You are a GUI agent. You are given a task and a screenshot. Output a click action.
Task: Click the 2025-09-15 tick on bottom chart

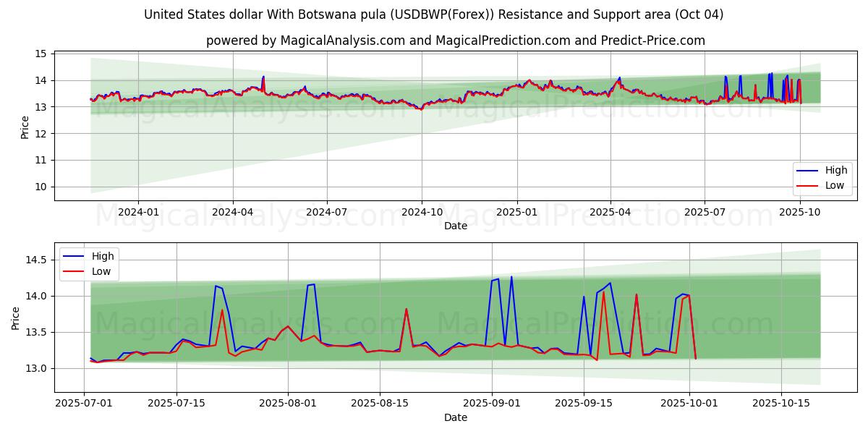tap(584, 404)
